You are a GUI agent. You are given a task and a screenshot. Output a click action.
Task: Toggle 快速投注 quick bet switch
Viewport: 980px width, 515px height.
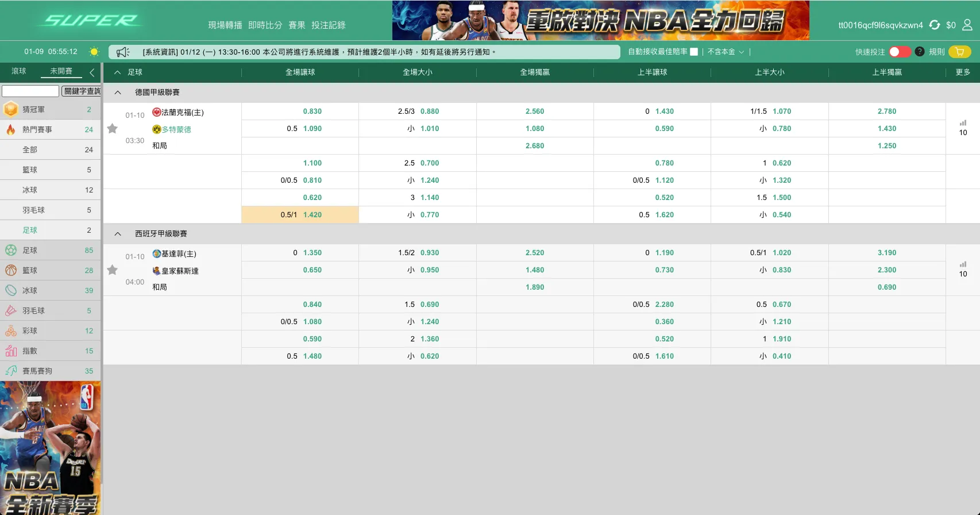tap(900, 52)
